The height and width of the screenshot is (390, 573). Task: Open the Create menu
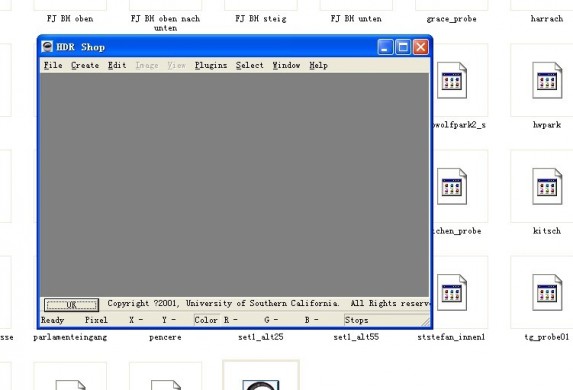(x=85, y=65)
